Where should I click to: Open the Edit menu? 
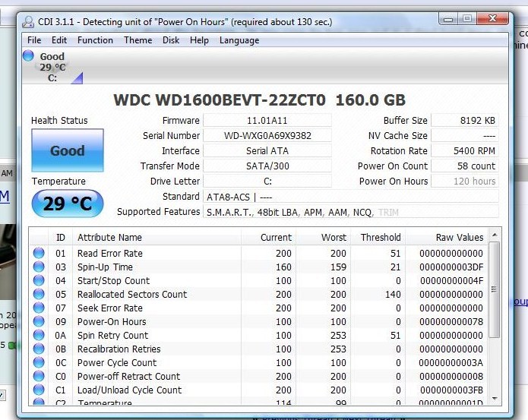click(x=59, y=40)
